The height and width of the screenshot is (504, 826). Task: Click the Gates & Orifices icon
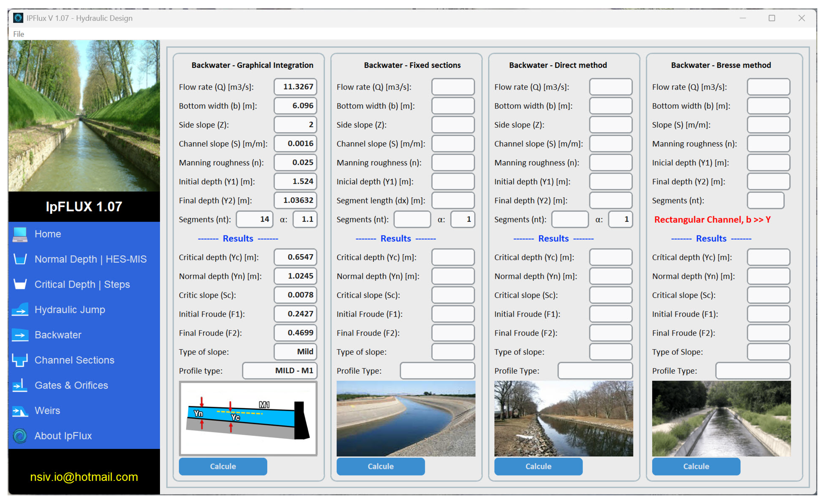click(x=20, y=385)
